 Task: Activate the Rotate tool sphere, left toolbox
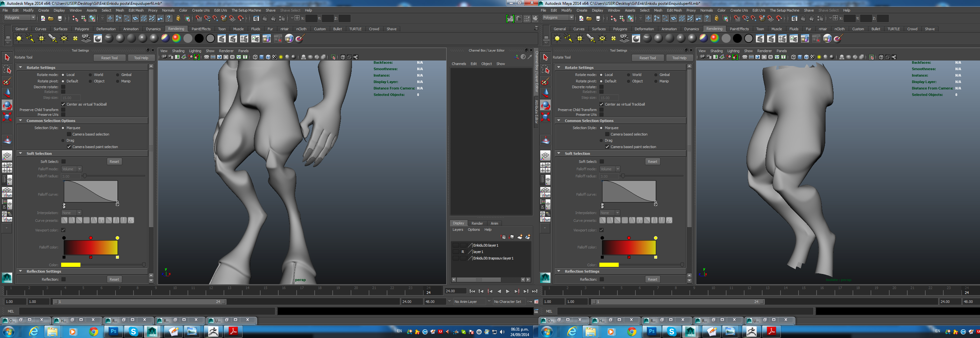(7, 105)
